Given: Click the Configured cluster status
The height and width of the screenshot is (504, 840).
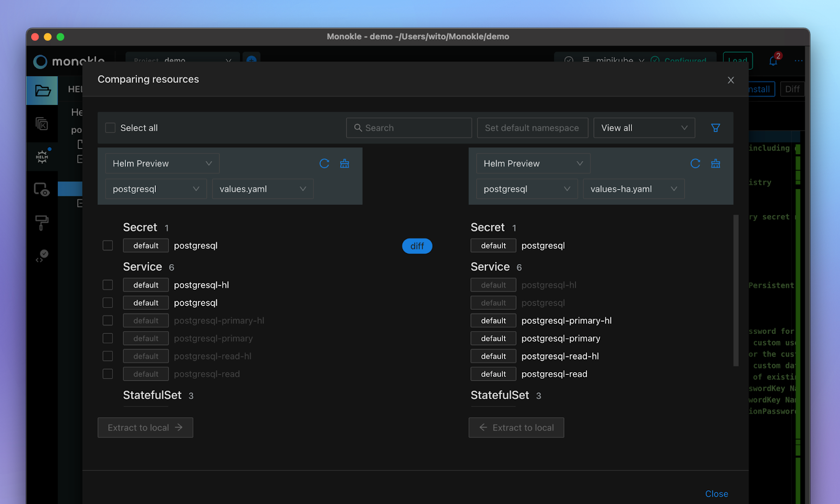Looking at the screenshot, I should [679, 60].
